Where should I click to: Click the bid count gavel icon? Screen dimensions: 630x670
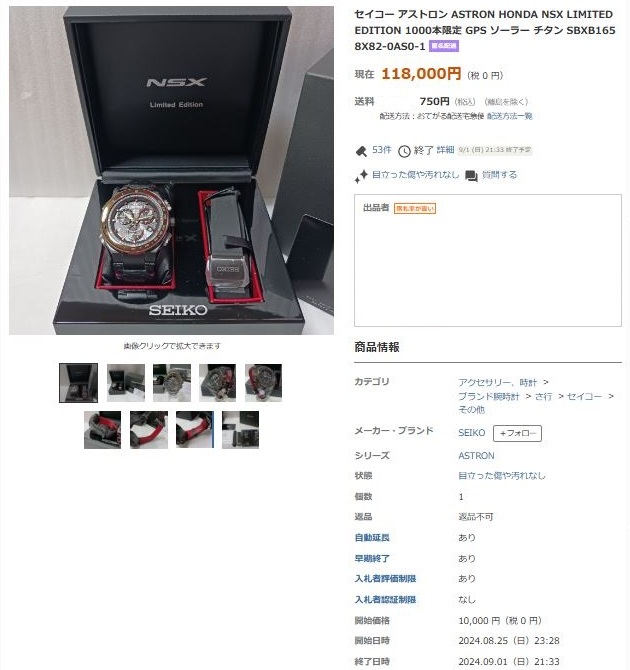361,151
